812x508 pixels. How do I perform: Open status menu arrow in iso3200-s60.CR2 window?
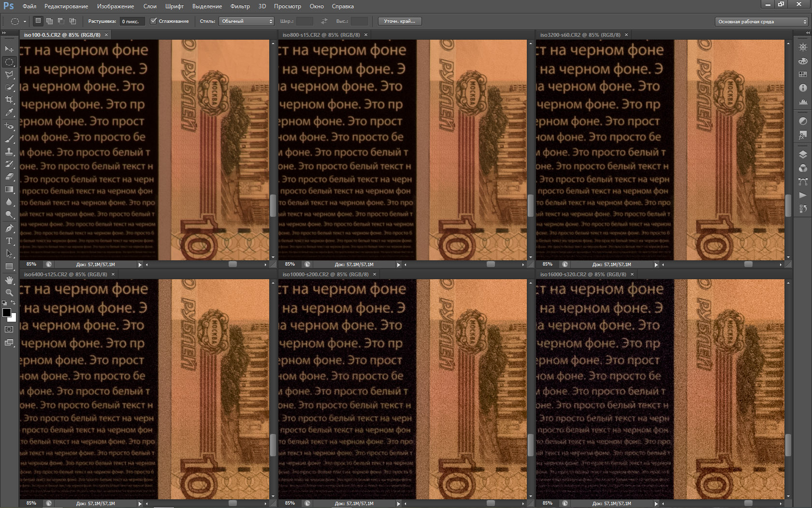(656, 265)
